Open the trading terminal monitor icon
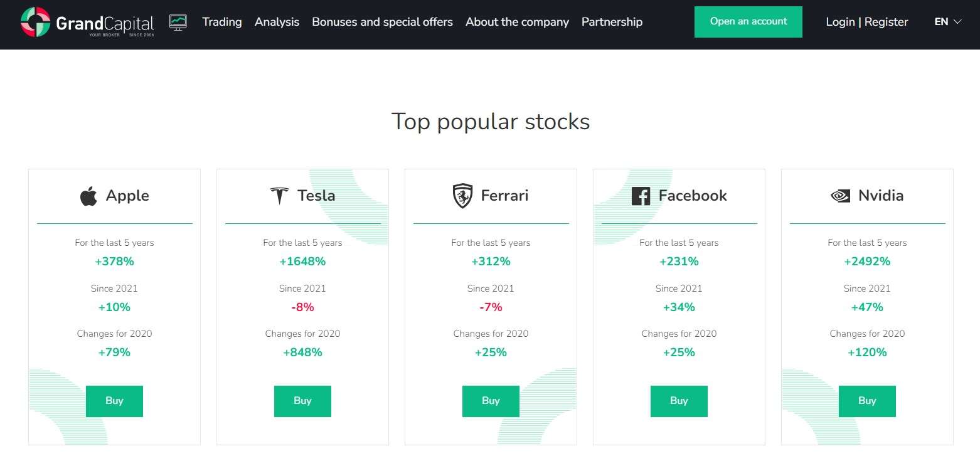 click(x=178, y=23)
